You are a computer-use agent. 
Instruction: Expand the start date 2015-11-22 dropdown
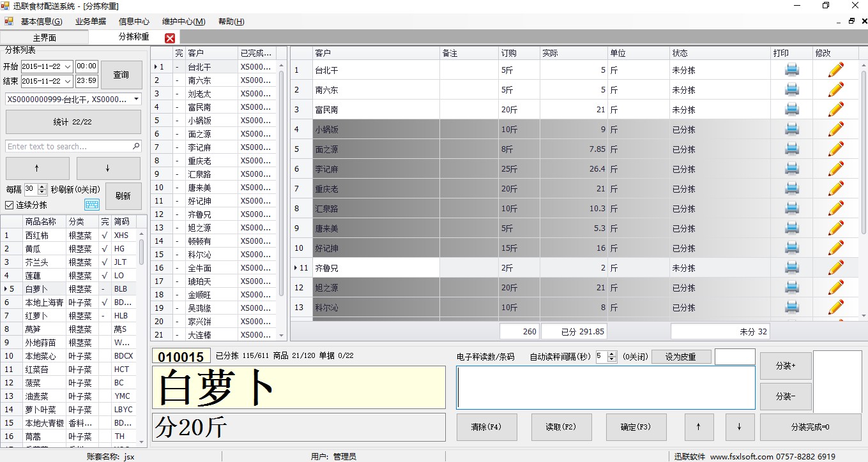click(68, 66)
